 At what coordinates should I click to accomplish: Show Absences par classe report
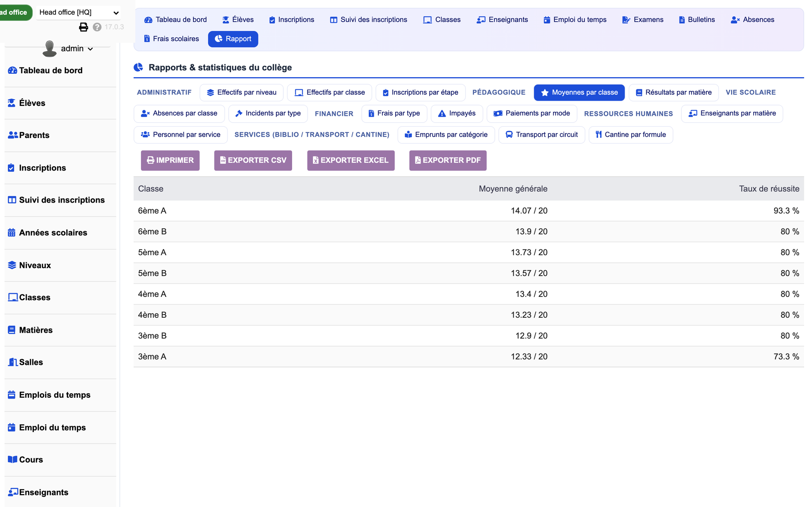[179, 113]
